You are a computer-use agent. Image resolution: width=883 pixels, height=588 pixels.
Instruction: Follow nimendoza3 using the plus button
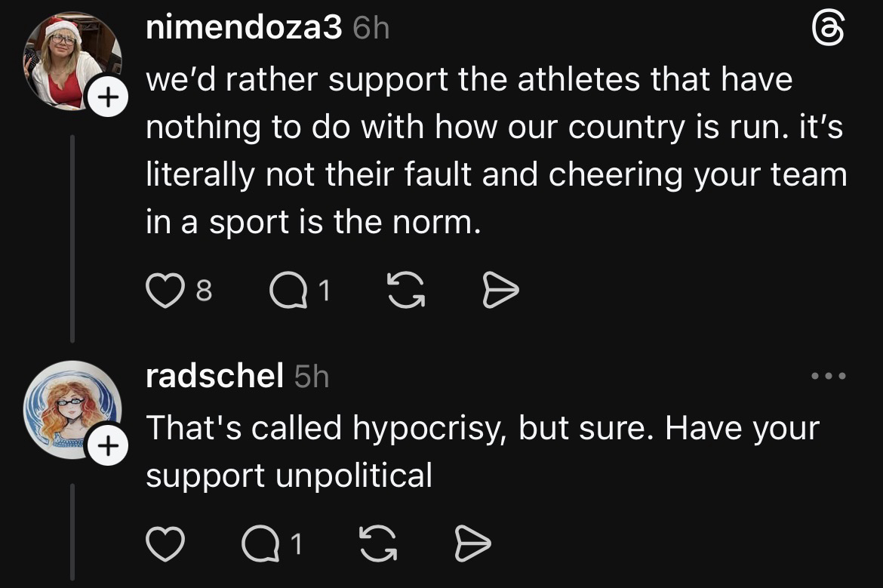(x=106, y=97)
